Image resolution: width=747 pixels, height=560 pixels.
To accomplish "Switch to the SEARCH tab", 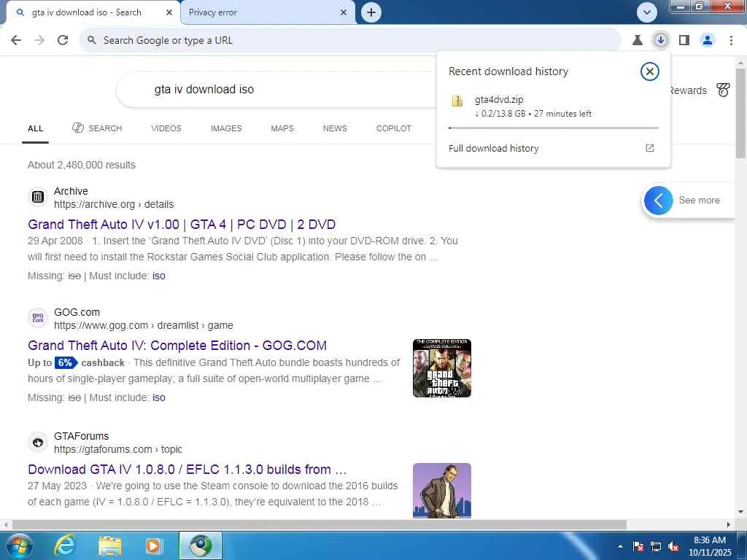I will click(x=97, y=128).
